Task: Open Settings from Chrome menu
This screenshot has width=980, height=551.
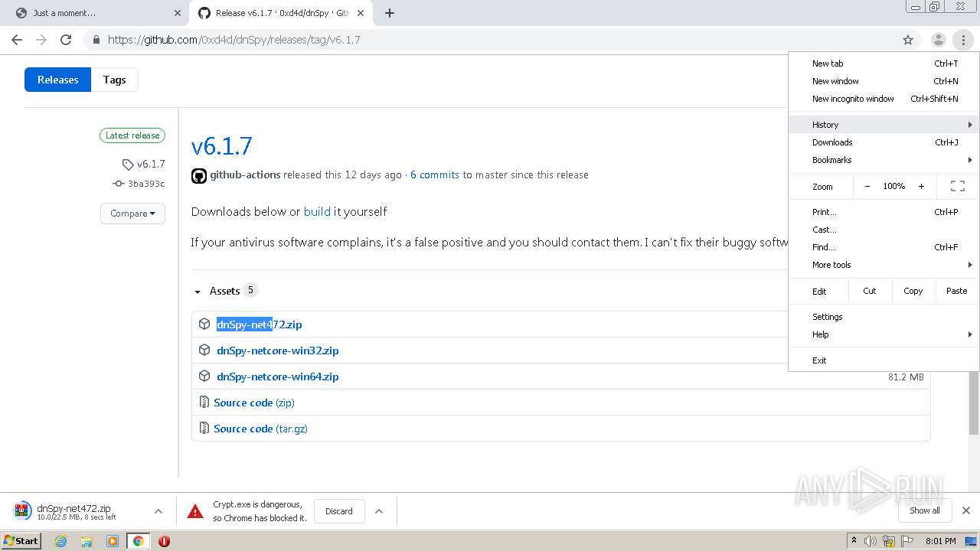Action: point(884,317)
